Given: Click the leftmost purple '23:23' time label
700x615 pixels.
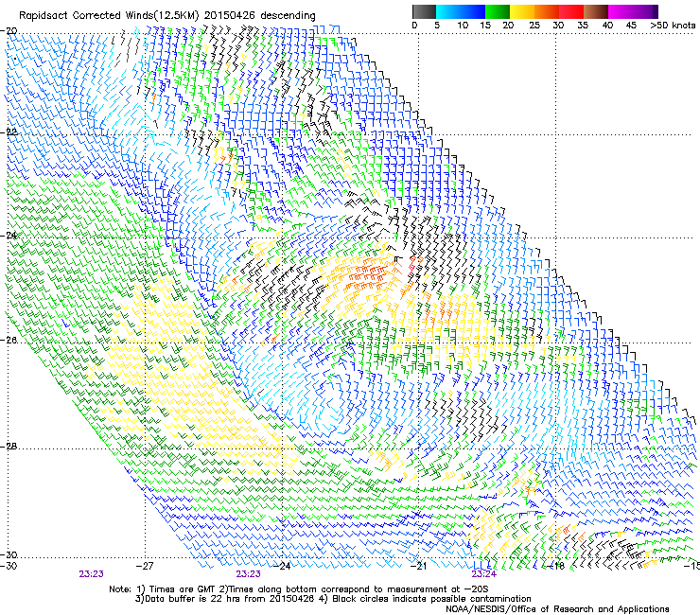Looking at the screenshot, I should [91, 574].
